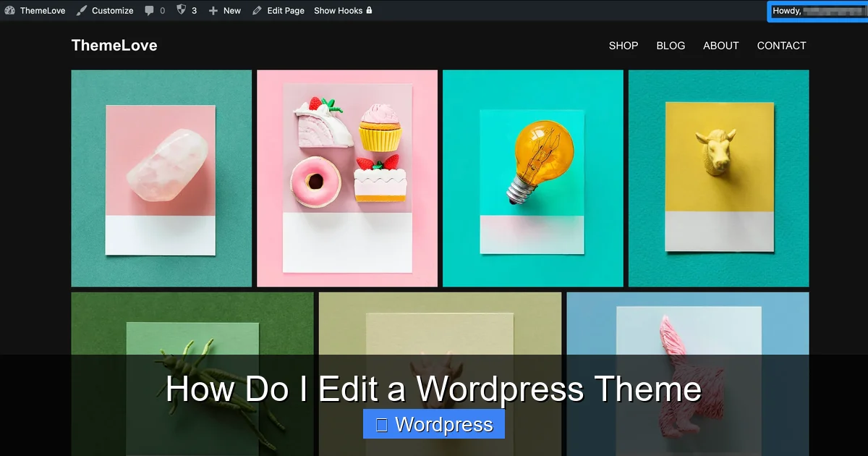Open the orange lightbulb image thumbnail
Image resolution: width=868 pixels, height=456 pixels.
point(532,177)
